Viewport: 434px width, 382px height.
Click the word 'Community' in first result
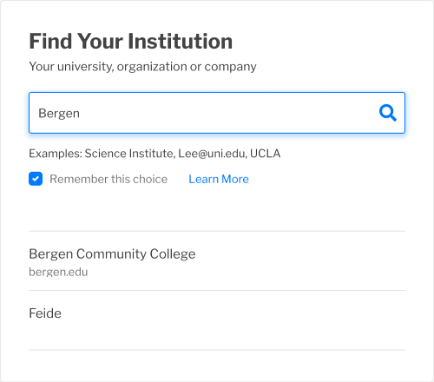tap(111, 254)
